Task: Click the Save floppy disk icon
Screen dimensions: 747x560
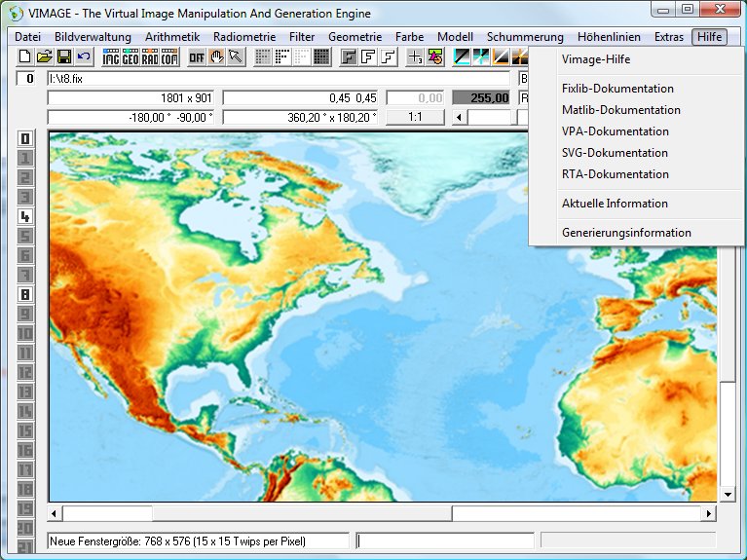Action: pos(64,57)
